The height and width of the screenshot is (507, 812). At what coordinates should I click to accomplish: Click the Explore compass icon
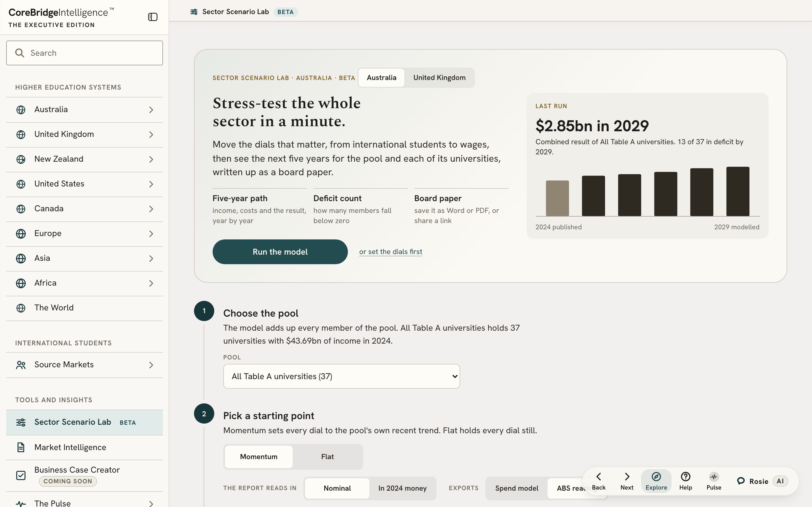(656, 477)
